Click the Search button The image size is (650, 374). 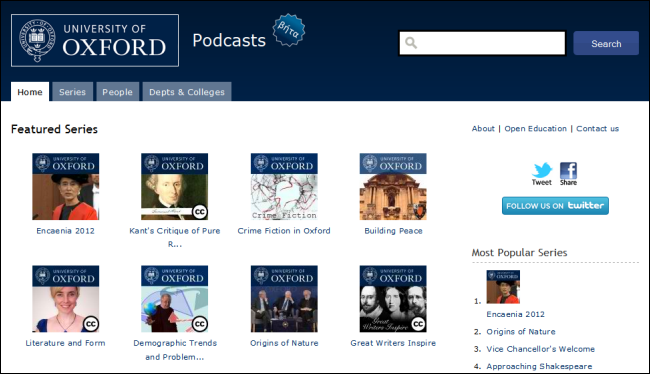606,43
